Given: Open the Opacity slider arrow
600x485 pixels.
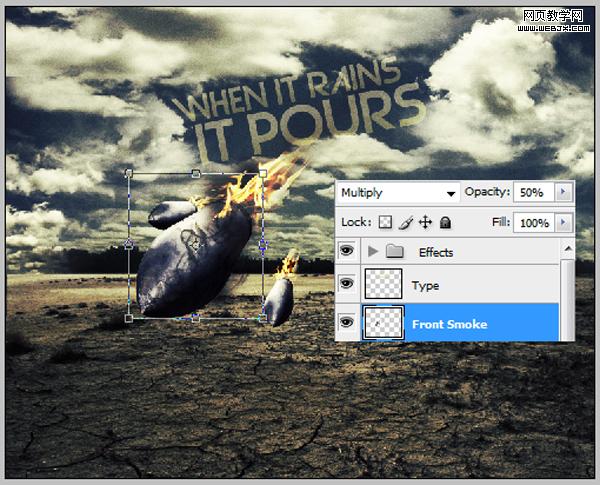Looking at the screenshot, I should 563,192.
